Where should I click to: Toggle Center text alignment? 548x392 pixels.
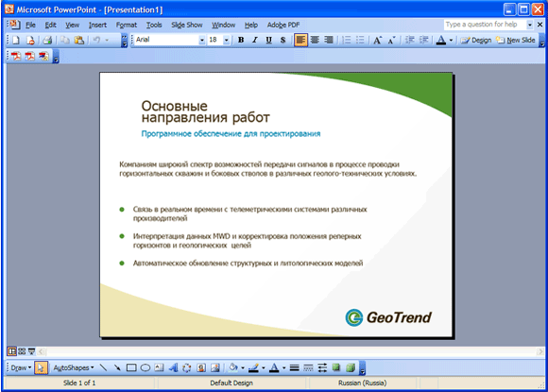point(315,41)
